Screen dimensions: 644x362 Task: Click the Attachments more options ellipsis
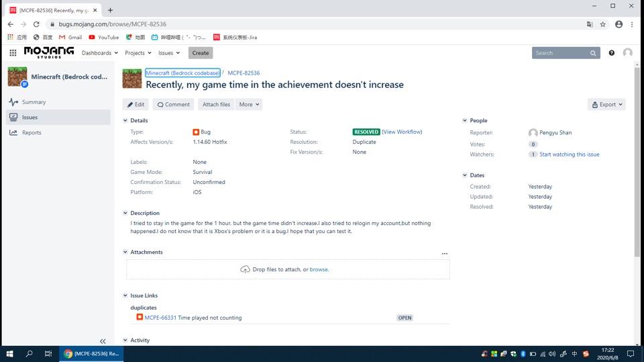(444, 253)
